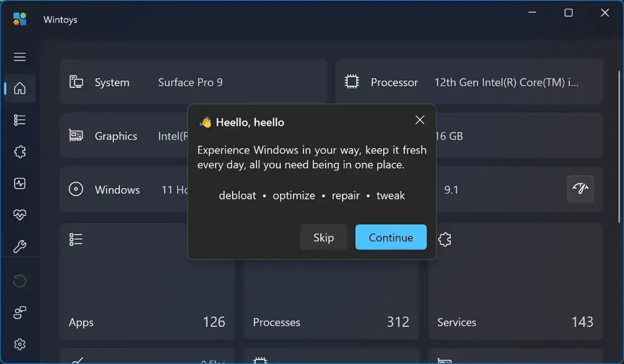Click the Heello, heello dialog title
624x364 pixels.
point(250,122)
